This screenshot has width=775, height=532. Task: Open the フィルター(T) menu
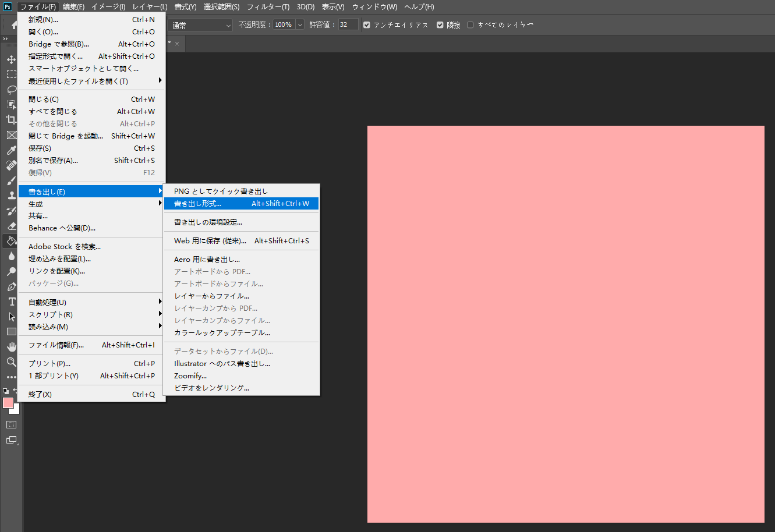pyautogui.click(x=268, y=7)
